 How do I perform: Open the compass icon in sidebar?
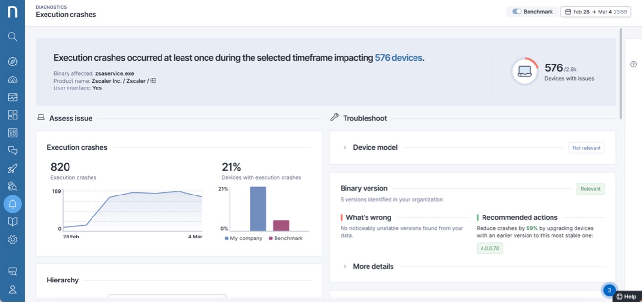click(x=13, y=62)
